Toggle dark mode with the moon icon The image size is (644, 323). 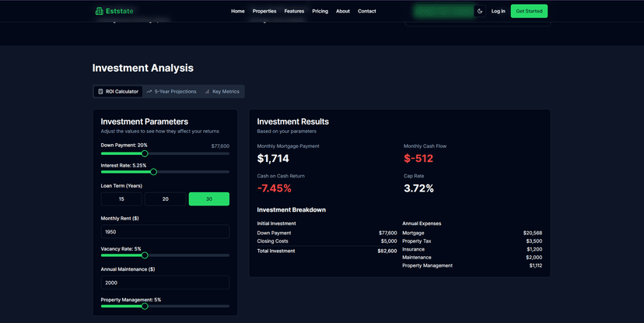[480, 11]
